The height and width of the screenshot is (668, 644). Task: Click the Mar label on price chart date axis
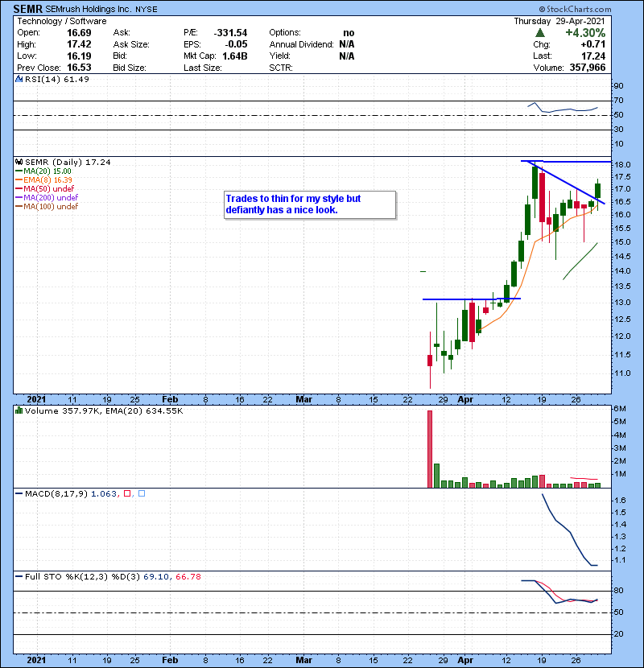303,399
